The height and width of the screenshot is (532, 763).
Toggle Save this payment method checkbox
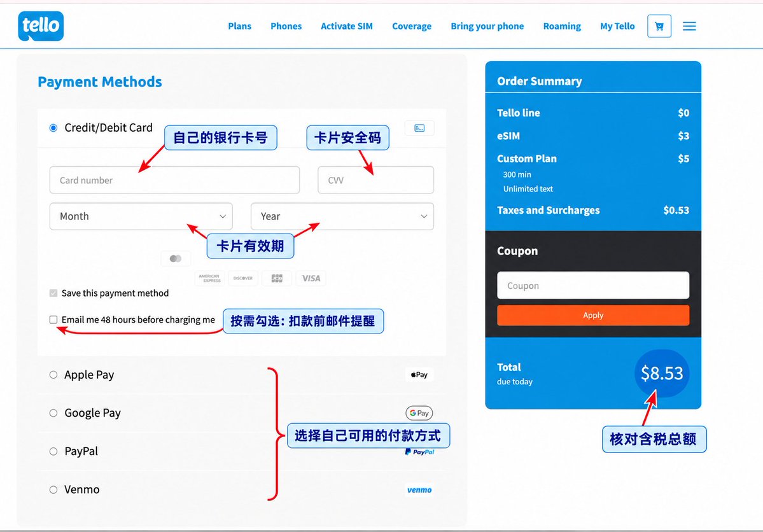point(53,293)
